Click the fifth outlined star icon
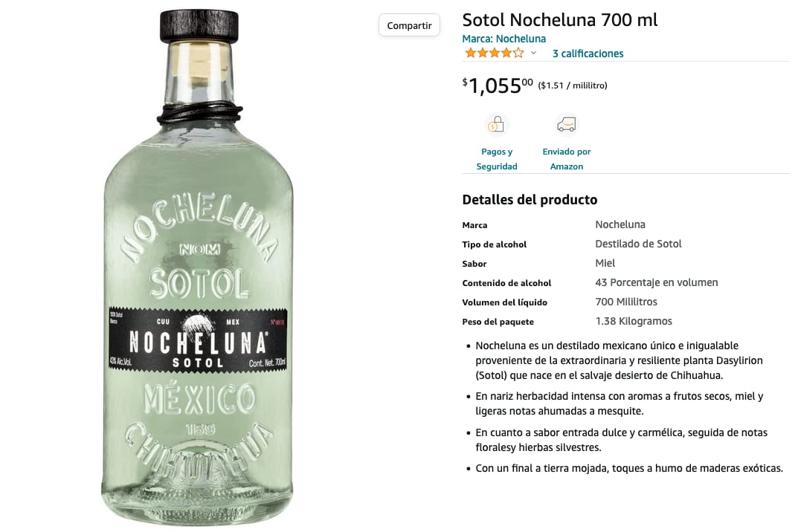Viewport: 798px width, 532px height. 518,53
